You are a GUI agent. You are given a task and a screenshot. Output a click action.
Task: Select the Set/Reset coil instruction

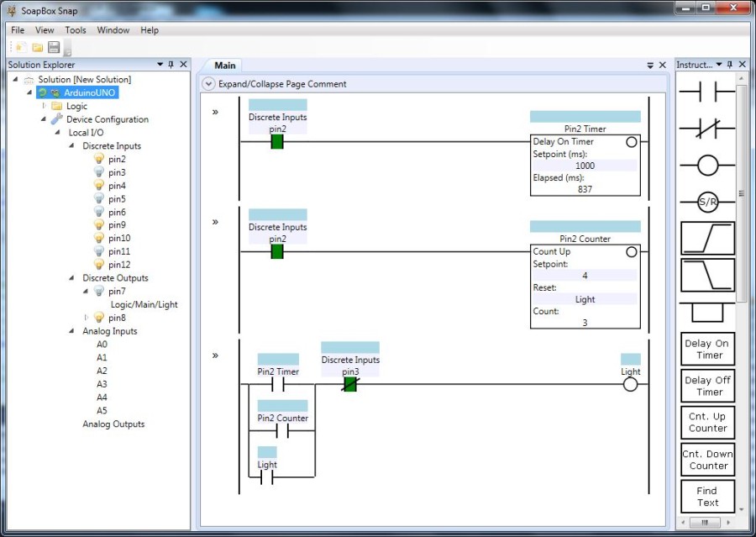pyautogui.click(x=706, y=201)
